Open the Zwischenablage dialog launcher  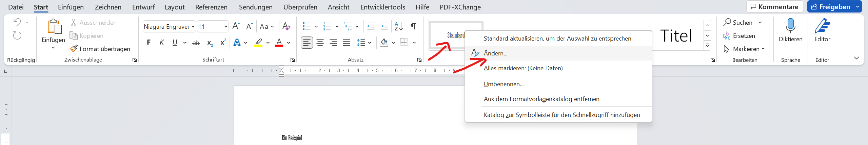135,60
